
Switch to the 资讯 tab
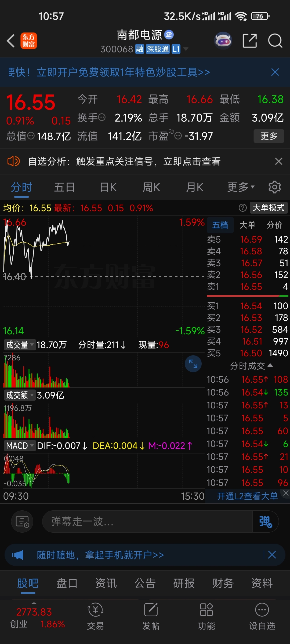(x=106, y=583)
